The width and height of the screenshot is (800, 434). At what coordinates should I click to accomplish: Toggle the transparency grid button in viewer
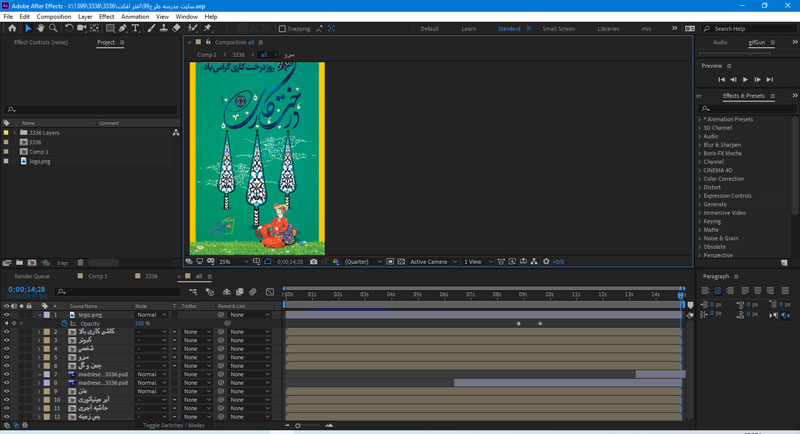point(401,262)
